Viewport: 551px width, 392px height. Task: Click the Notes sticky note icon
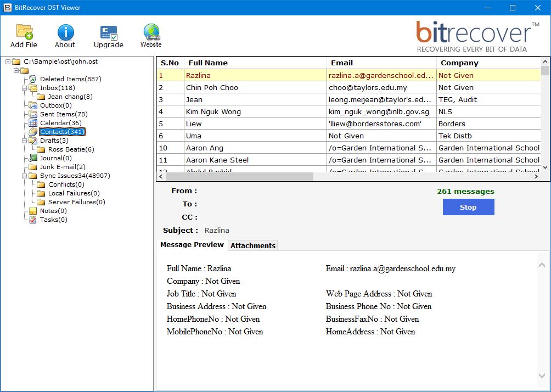(x=33, y=211)
